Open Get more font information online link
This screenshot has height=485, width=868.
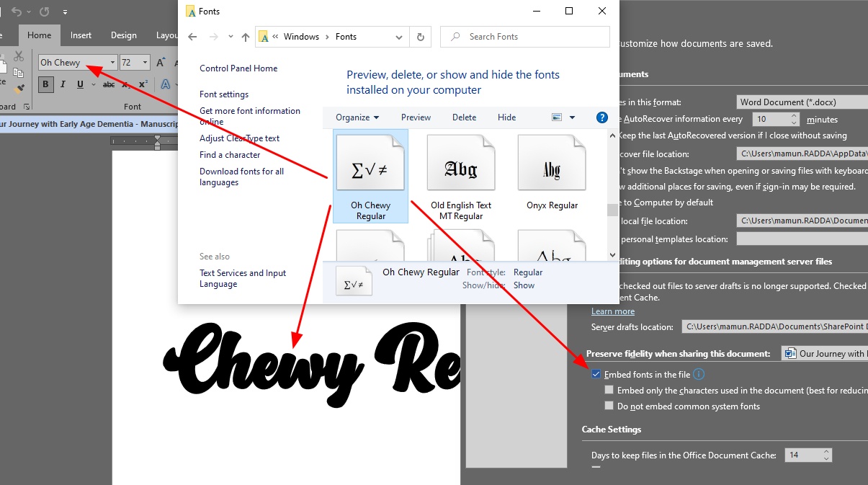pyautogui.click(x=250, y=116)
